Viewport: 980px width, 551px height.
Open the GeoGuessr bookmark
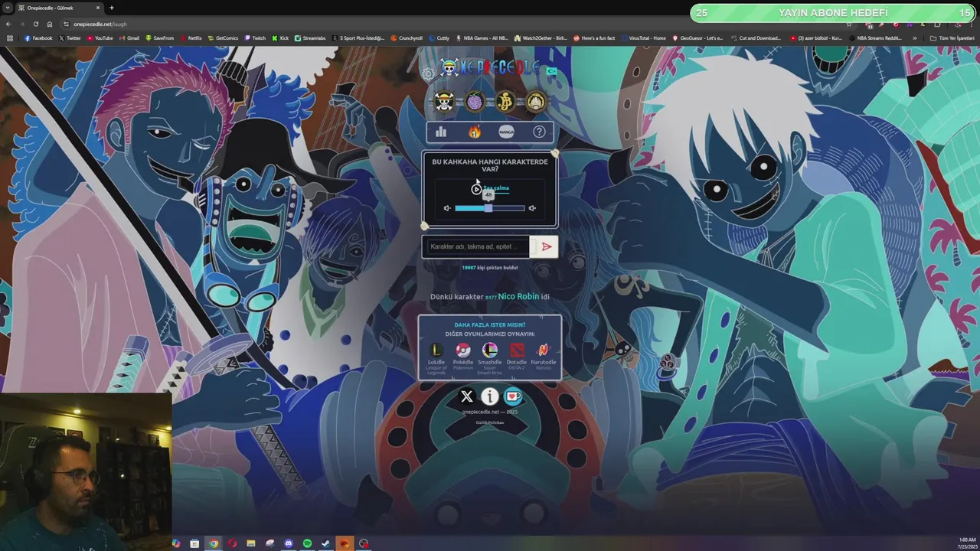click(x=697, y=37)
